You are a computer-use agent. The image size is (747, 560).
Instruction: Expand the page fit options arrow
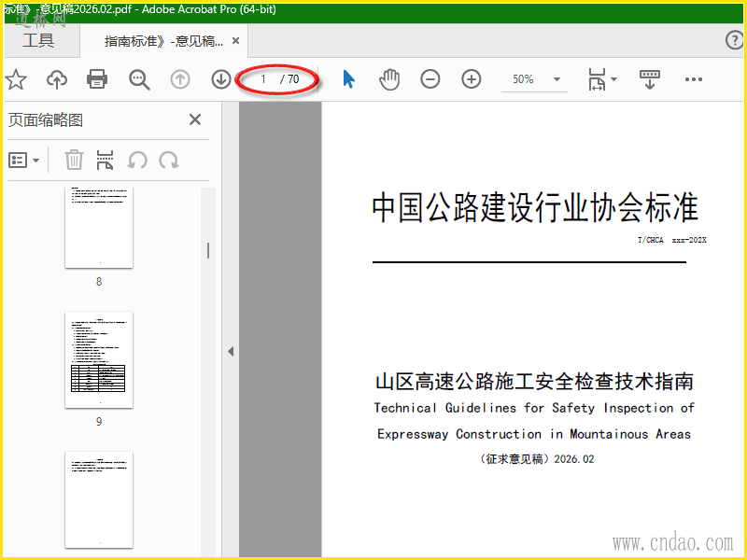tap(613, 79)
